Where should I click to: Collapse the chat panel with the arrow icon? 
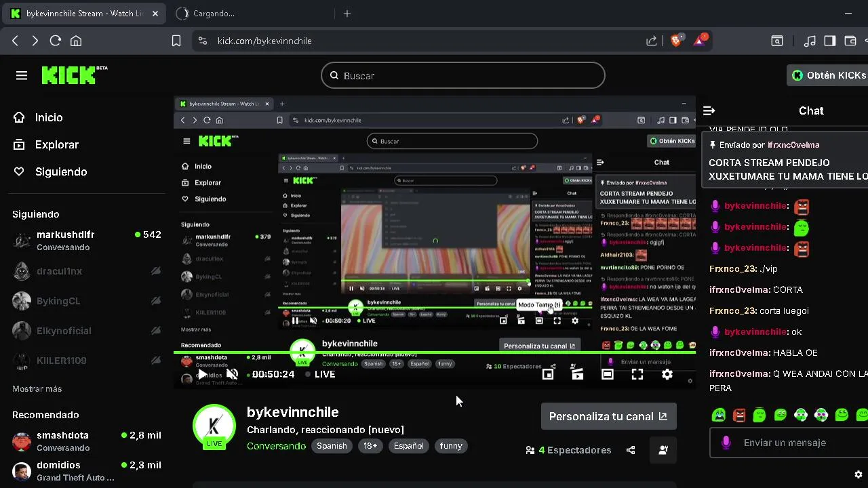tap(709, 110)
